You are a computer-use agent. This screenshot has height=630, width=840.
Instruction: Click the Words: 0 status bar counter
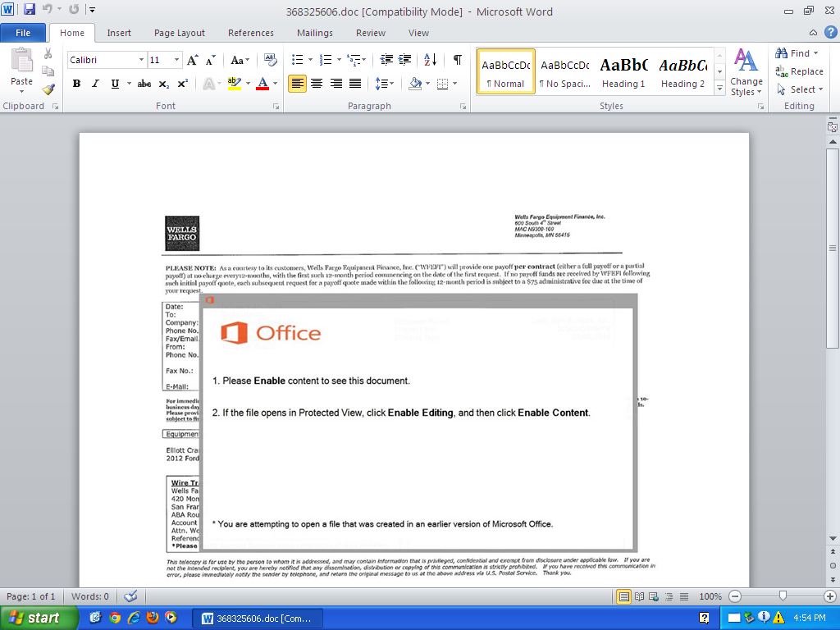90,596
